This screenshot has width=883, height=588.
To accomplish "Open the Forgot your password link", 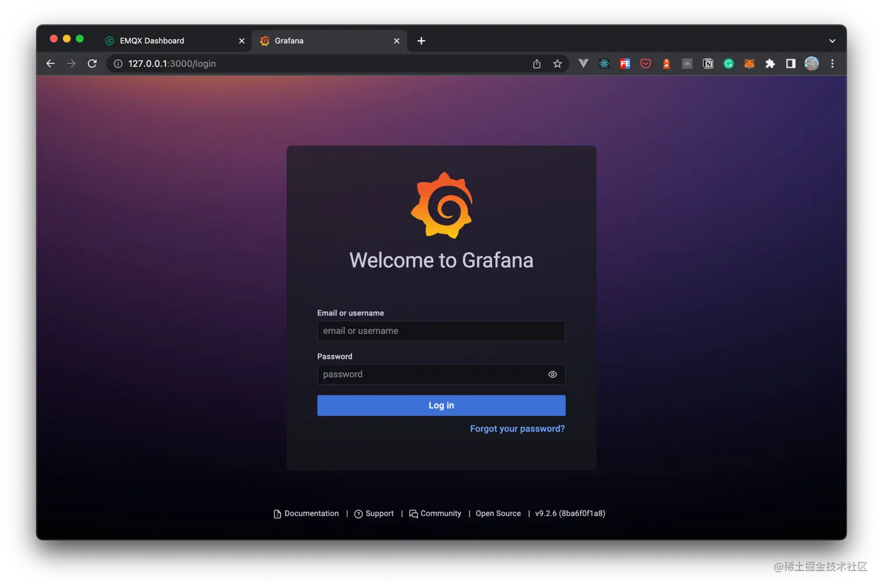I will (517, 429).
